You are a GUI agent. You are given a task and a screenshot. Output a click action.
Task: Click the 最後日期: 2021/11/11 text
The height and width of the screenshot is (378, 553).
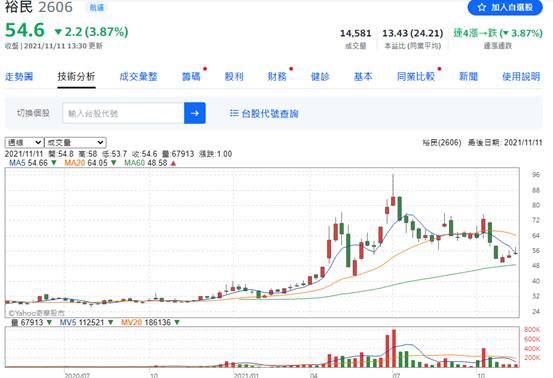click(505, 142)
